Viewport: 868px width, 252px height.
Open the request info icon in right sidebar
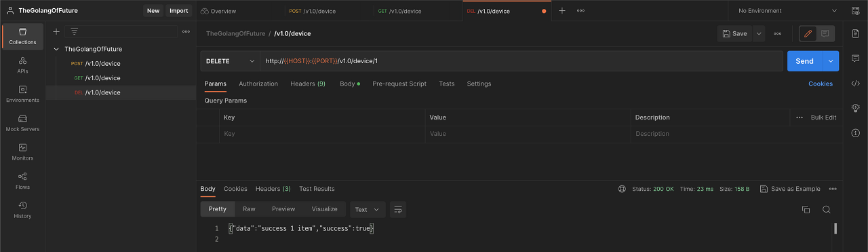(x=855, y=133)
